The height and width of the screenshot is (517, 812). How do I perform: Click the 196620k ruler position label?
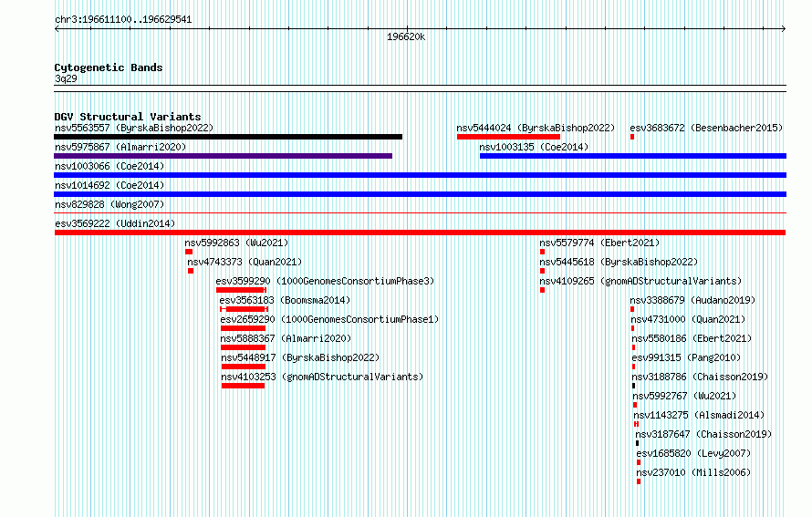click(x=406, y=36)
